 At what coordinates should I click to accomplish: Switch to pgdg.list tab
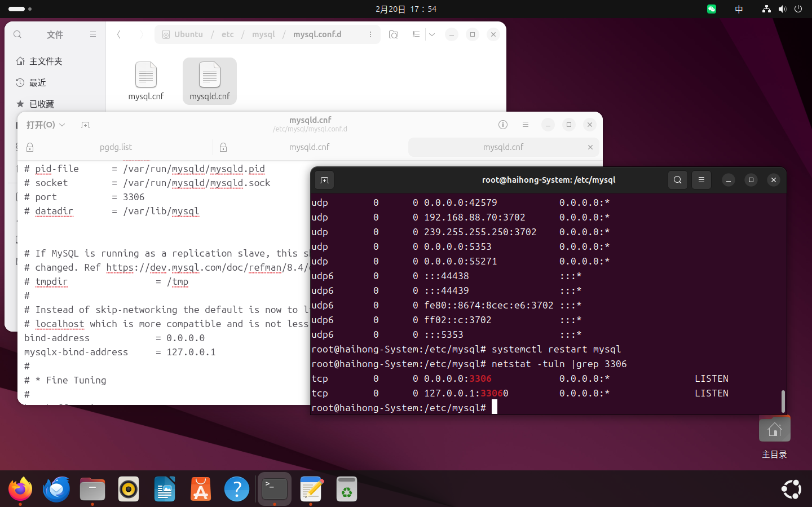click(116, 147)
